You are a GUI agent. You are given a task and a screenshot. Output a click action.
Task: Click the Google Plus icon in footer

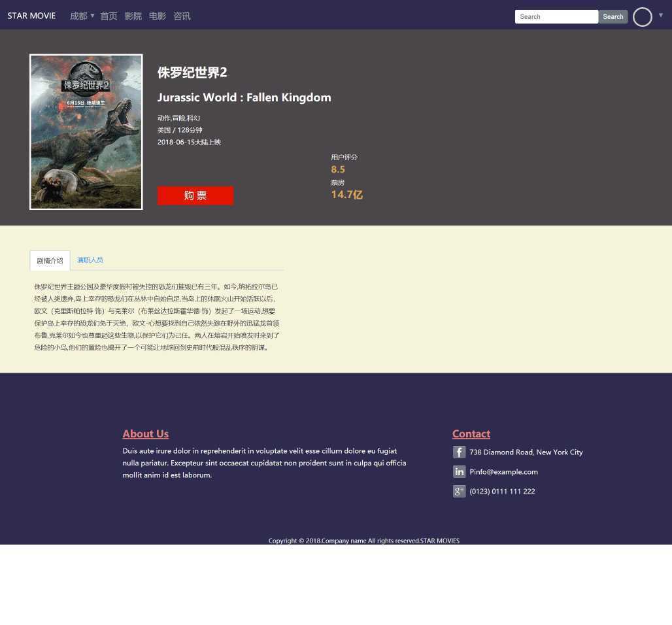[x=459, y=491]
